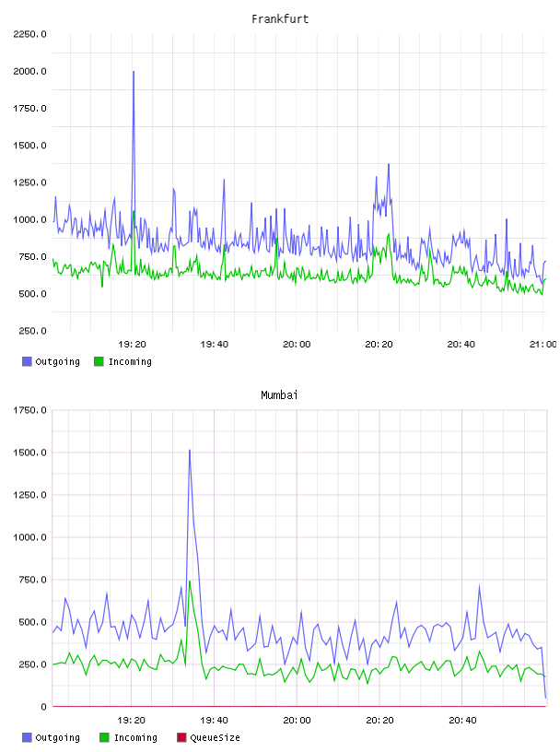Click the 1250.0 y-axis label on the Frankfurt chart
Image resolution: width=560 pixels, height=752 pixels.
(29, 182)
